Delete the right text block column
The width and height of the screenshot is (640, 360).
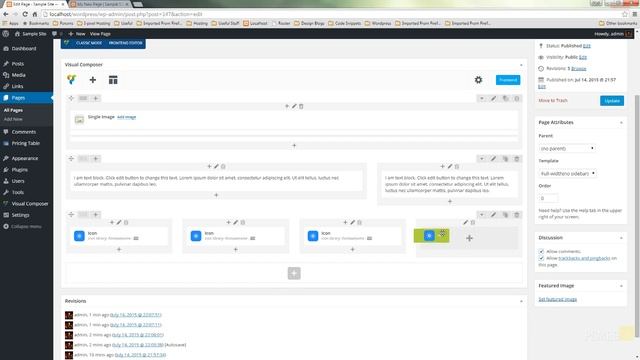[457, 167]
